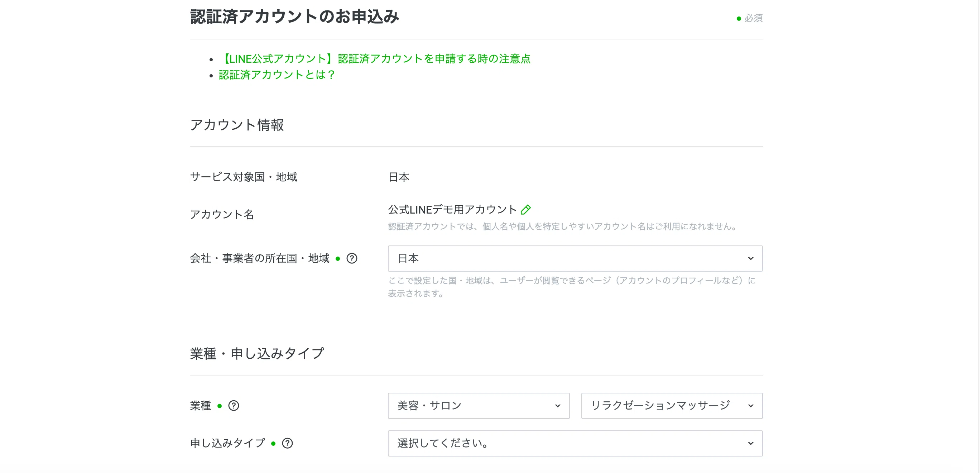980x473 pixels.
Task: Click the pencil icon to edit account name
Action: click(525, 210)
